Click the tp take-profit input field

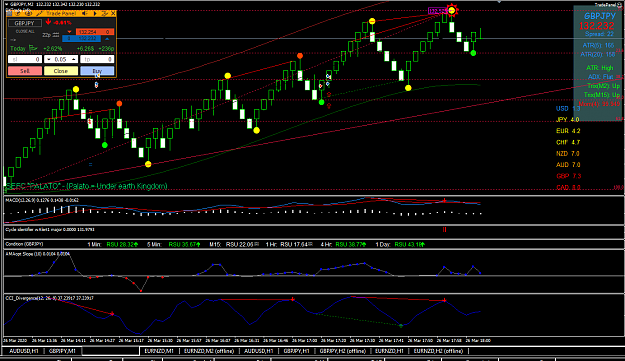pos(97,59)
